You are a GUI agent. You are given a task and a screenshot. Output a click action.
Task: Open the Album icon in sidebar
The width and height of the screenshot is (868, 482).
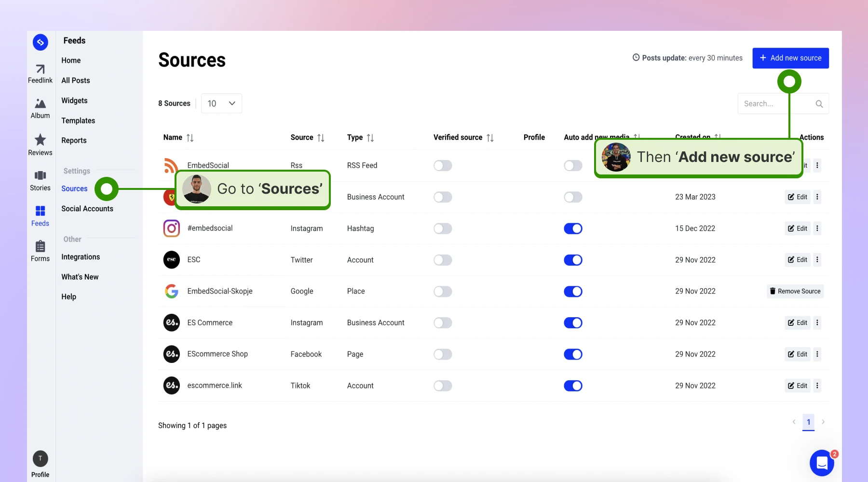pos(40,104)
